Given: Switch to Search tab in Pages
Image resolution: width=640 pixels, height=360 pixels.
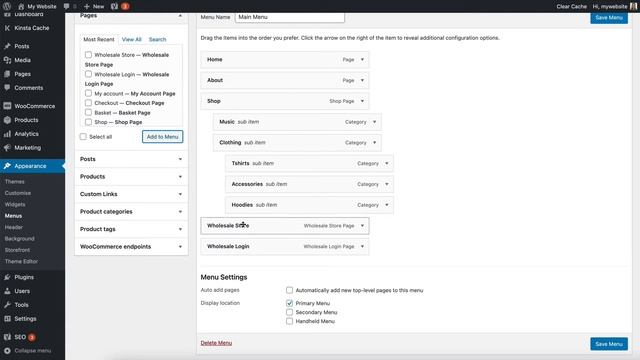Looking at the screenshot, I should click(x=158, y=39).
